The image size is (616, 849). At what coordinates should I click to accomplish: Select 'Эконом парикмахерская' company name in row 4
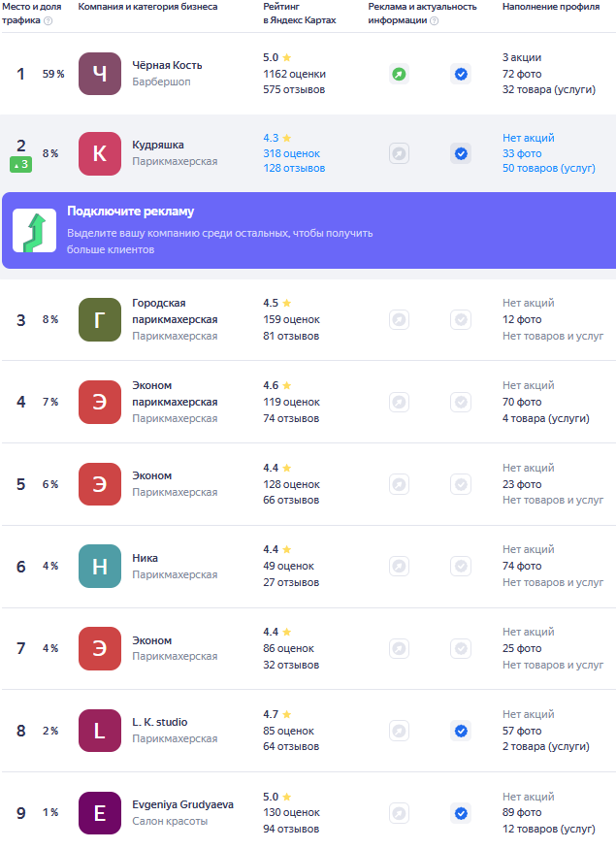pyautogui.click(x=175, y=394)
